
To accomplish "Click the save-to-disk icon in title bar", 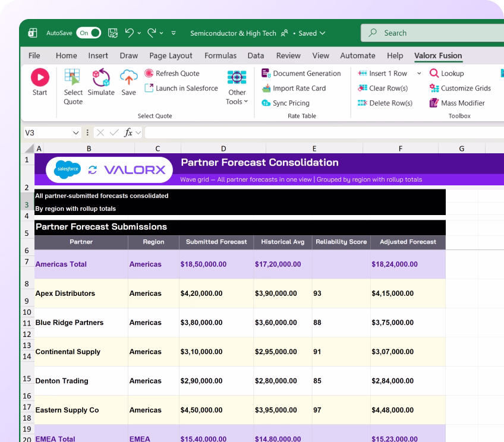I will pos(113,33).
